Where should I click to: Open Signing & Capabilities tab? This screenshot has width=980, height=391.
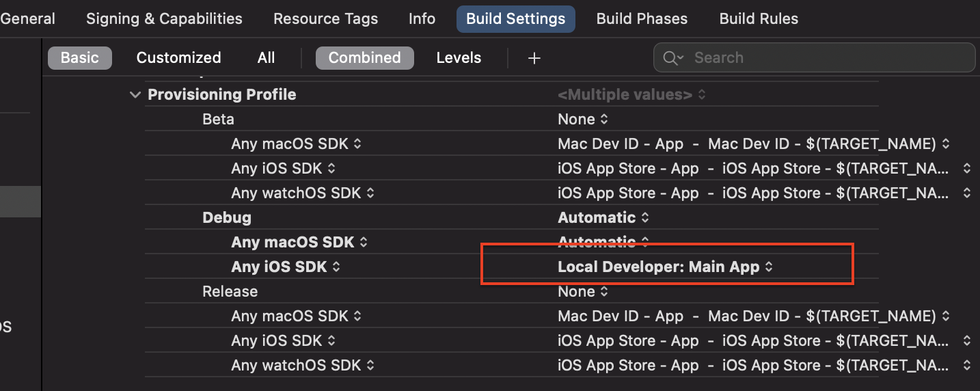(x=164, y=19)
